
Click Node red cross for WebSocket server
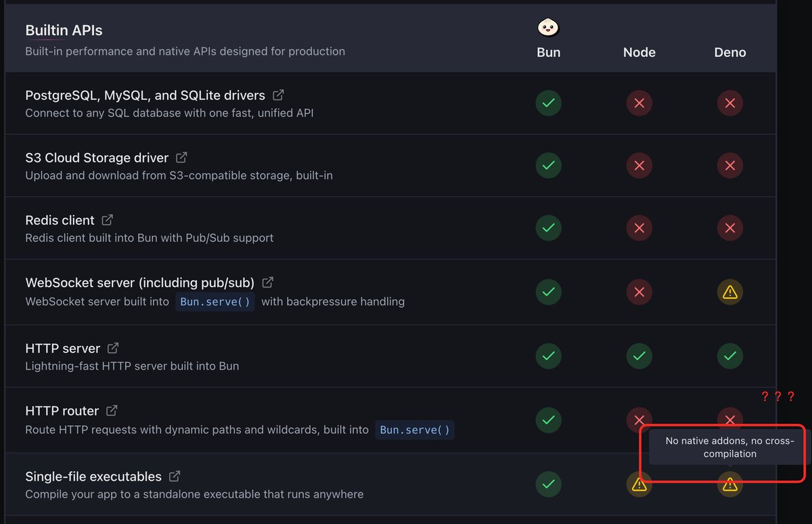pyautogui.click(x=639, y=292)
